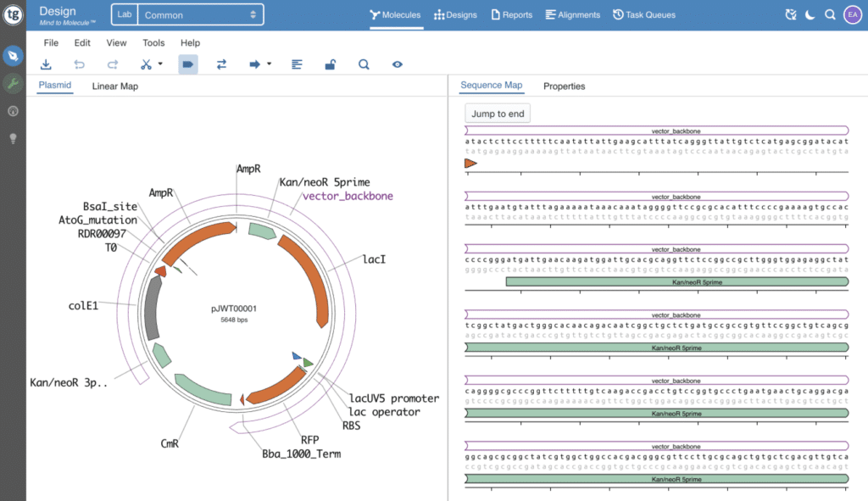Go to Task Queues section
Image resolution: width=868 pixels, height=501 pixels.
click(644, 15)
